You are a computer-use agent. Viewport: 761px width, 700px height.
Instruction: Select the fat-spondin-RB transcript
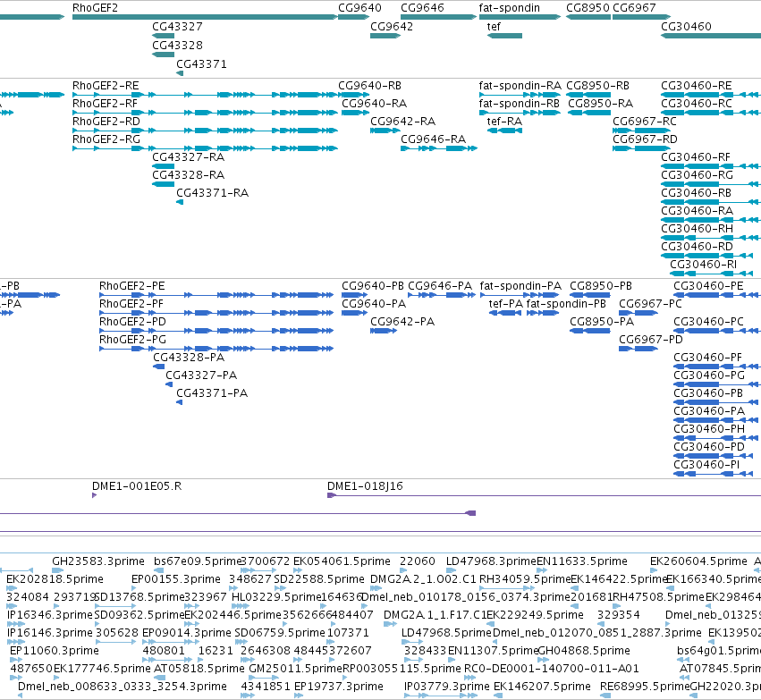[520, 104]
